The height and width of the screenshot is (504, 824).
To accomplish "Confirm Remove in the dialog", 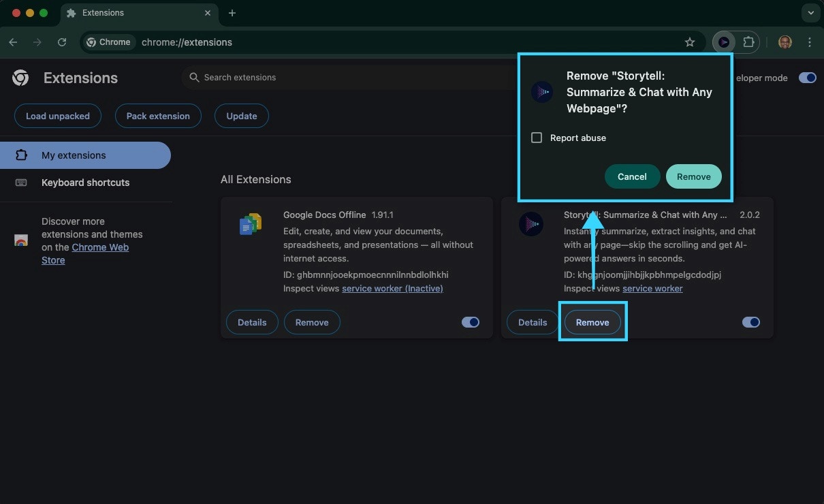I will pyautogui.click(x=693, y=176).
